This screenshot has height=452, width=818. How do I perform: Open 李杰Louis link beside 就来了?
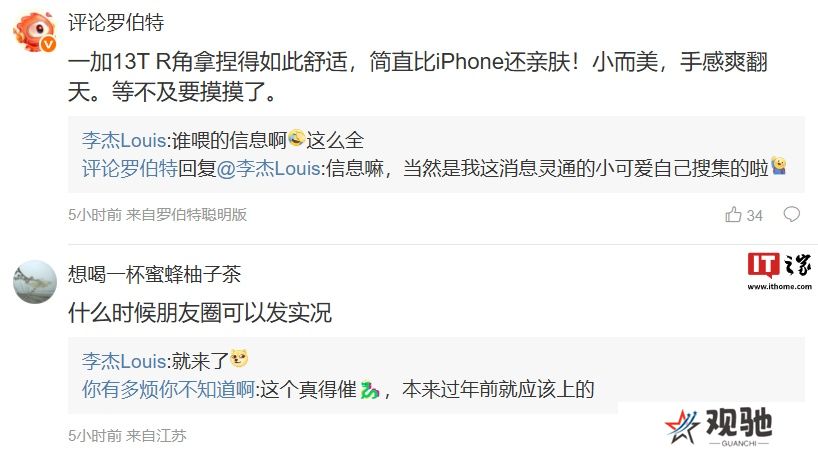coord(124,361)
